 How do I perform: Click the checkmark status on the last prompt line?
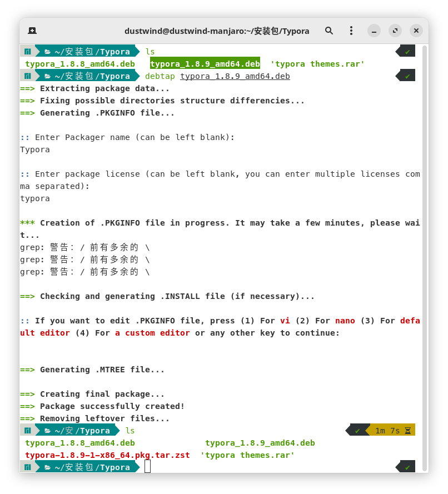click(407, 467)
